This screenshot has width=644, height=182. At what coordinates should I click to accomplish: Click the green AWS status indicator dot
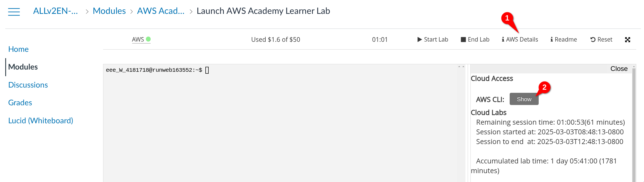tap(148, 39)
